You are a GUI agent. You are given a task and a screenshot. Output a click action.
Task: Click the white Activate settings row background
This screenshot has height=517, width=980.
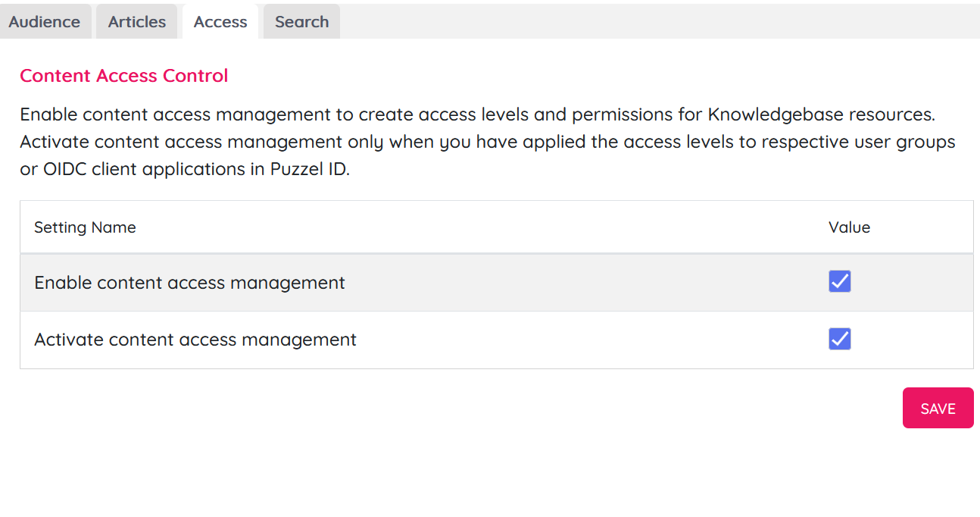[568, 340]
